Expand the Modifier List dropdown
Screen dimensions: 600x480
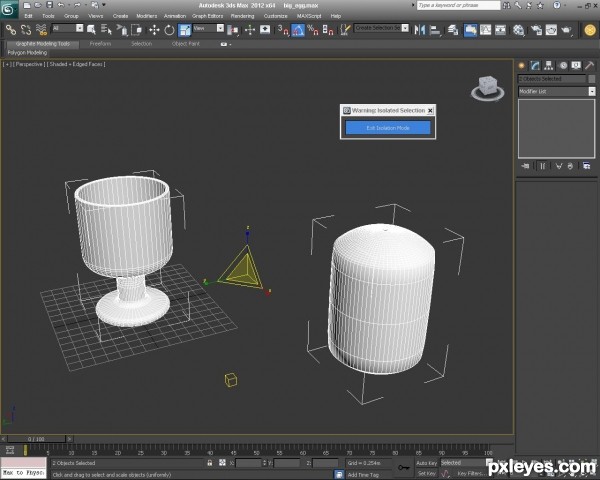point(592,91)
